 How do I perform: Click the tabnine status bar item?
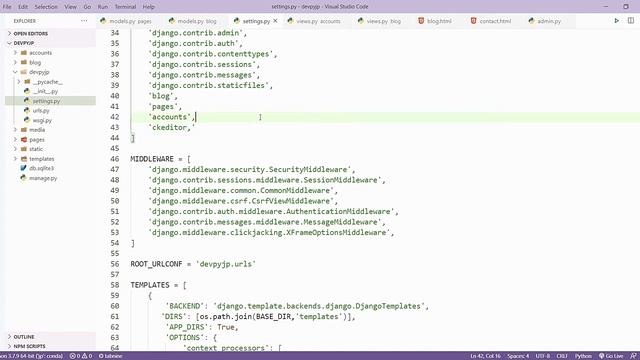click(x=111, y=356)
